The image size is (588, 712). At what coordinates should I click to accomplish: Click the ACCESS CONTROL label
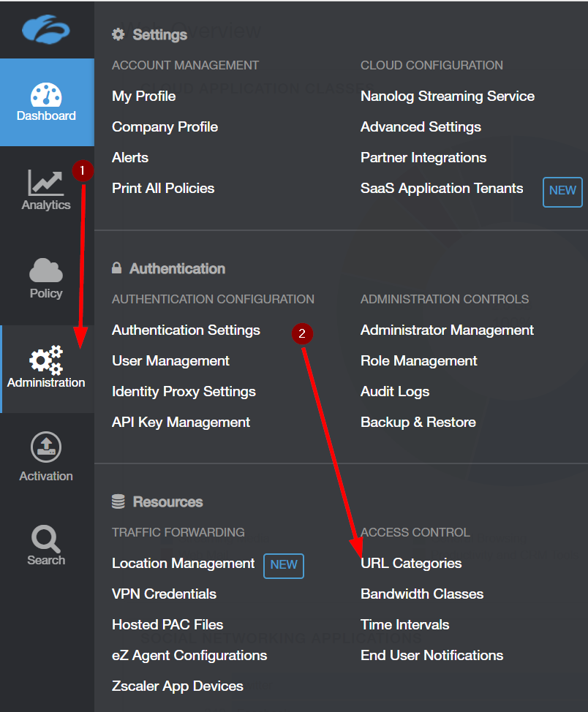(x=415, y=532)
